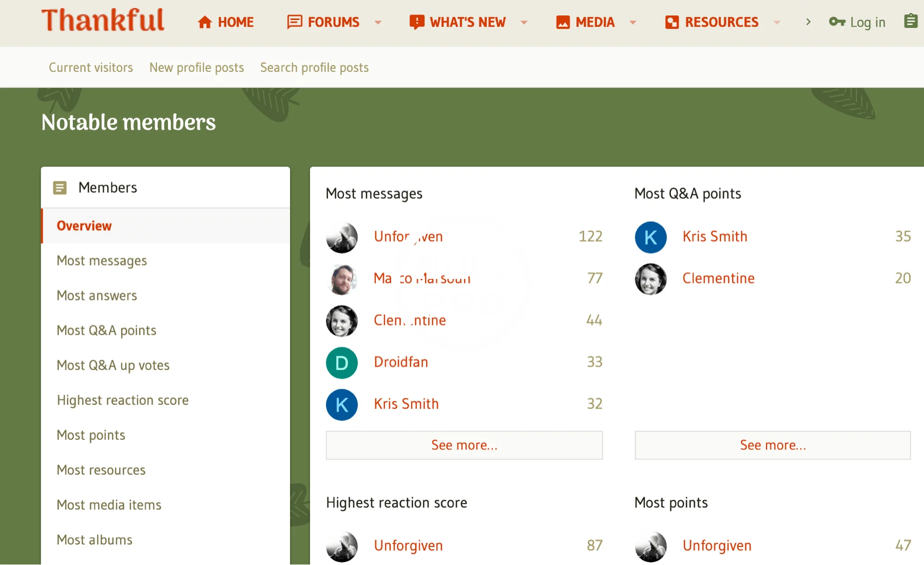Click the Thankful site logo
The width and height of the screenshot is (924, 565).
(x=103, y=21)
